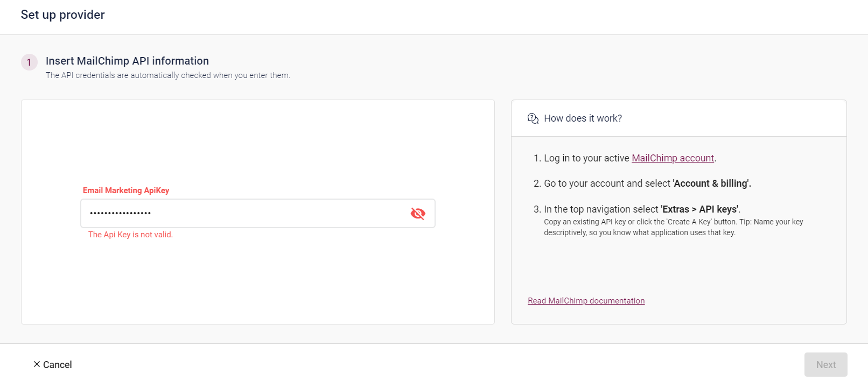
Task: Click the 'Email Marketing ApiKey' label
Action: point(126,190)
